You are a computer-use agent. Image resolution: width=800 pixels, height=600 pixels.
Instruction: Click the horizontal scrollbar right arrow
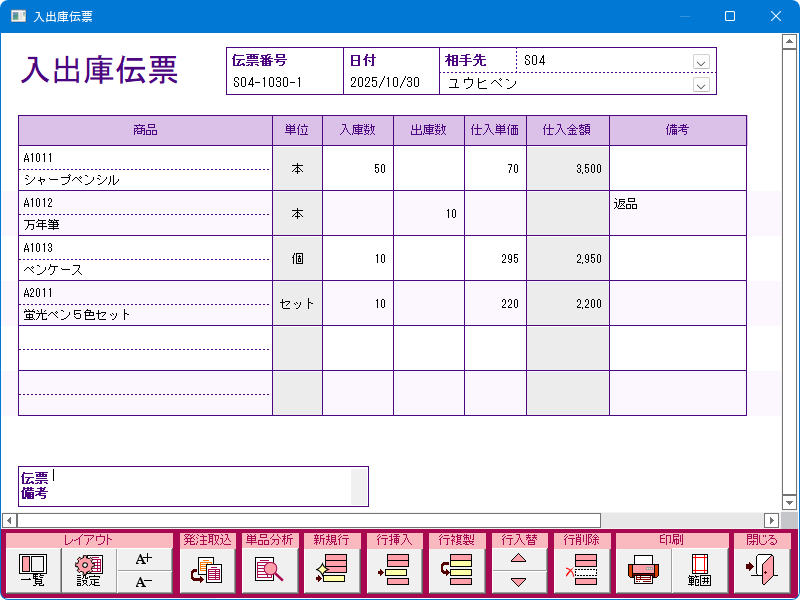771,520
